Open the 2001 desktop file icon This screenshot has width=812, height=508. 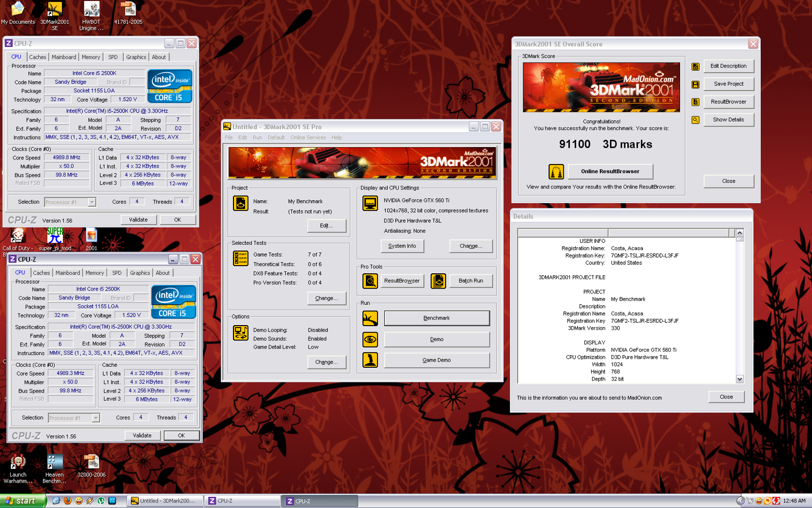coord(91,239)
